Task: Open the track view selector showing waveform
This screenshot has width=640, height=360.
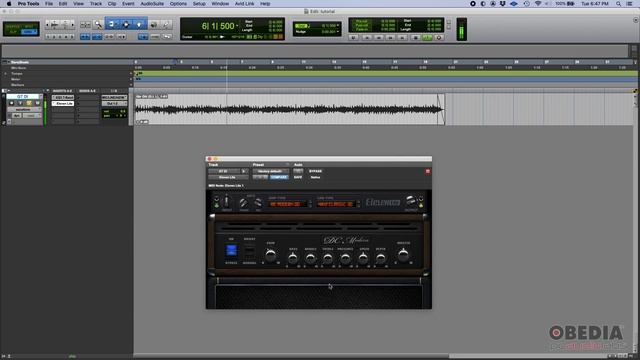Action: point(23,109)
